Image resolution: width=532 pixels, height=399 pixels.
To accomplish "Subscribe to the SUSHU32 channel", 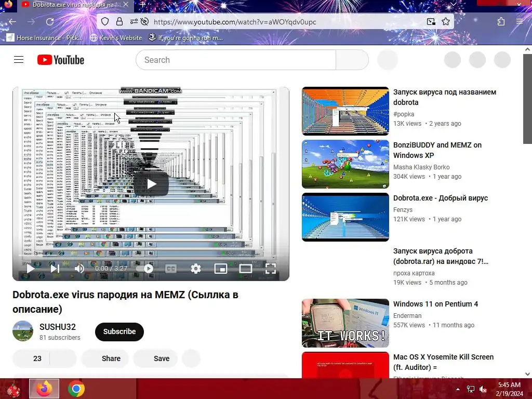I will [119, 332].
